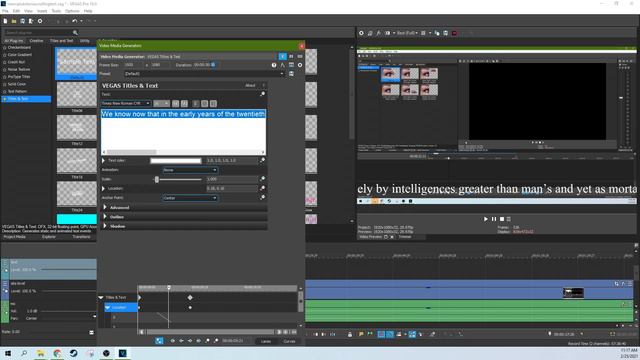Click the Lanes button
The width and height of the screenshot is (640, 360).
pos(266,341)
